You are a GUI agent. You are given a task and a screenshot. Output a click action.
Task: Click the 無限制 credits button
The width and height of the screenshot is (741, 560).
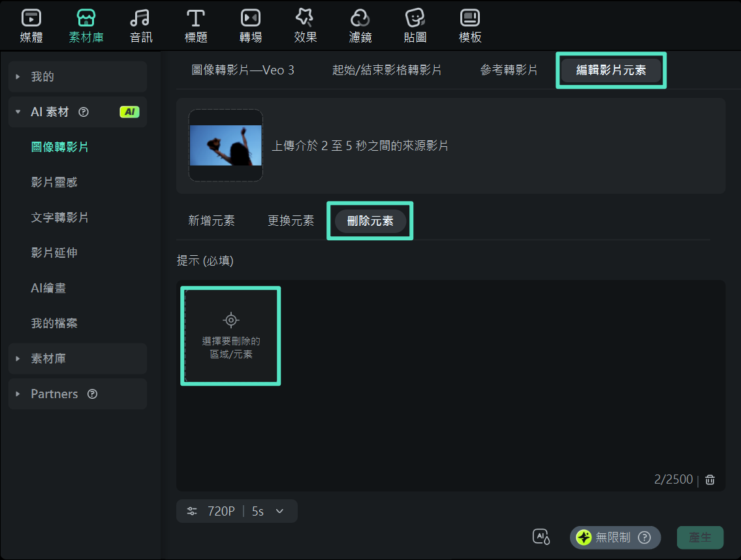(x=614, y=537)
